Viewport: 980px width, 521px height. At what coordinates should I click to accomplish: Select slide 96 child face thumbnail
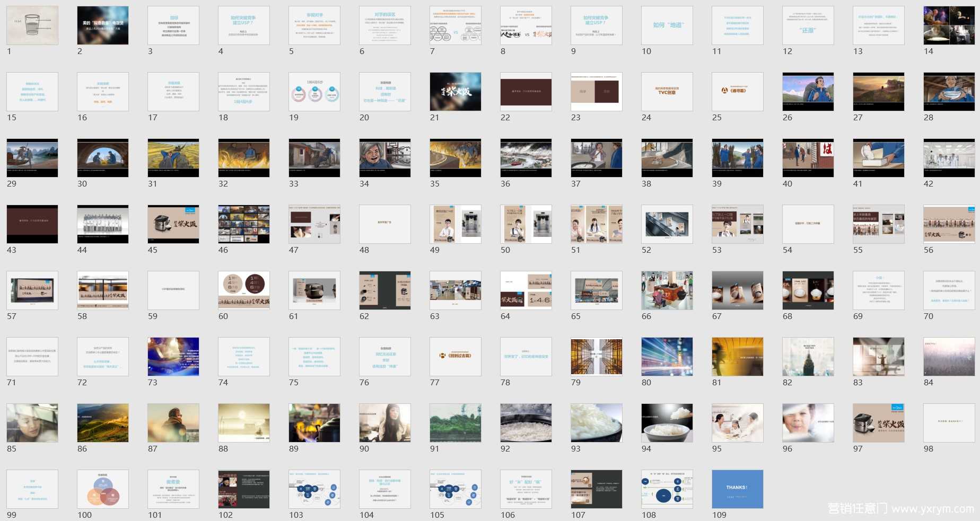(808, 423)
